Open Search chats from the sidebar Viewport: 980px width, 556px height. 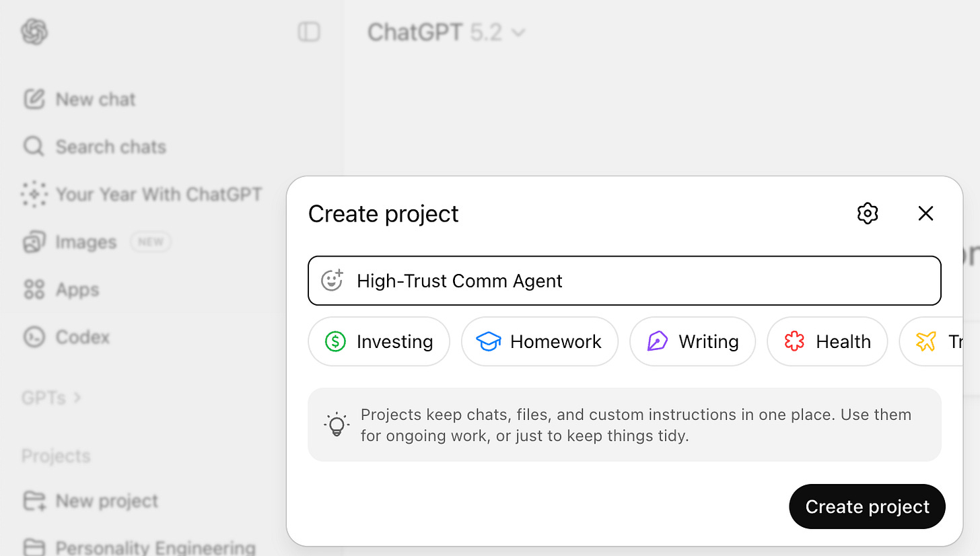point(110,146)
